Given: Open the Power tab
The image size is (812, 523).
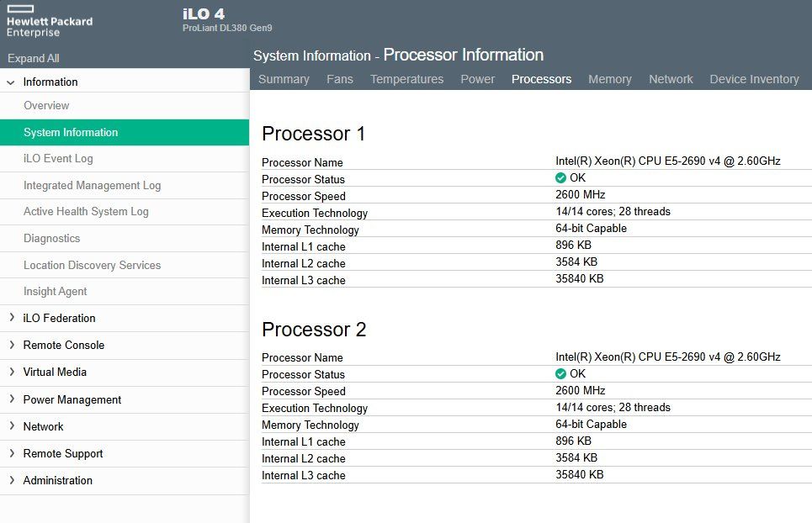Looking at the screenshot, I should point(477,79).
